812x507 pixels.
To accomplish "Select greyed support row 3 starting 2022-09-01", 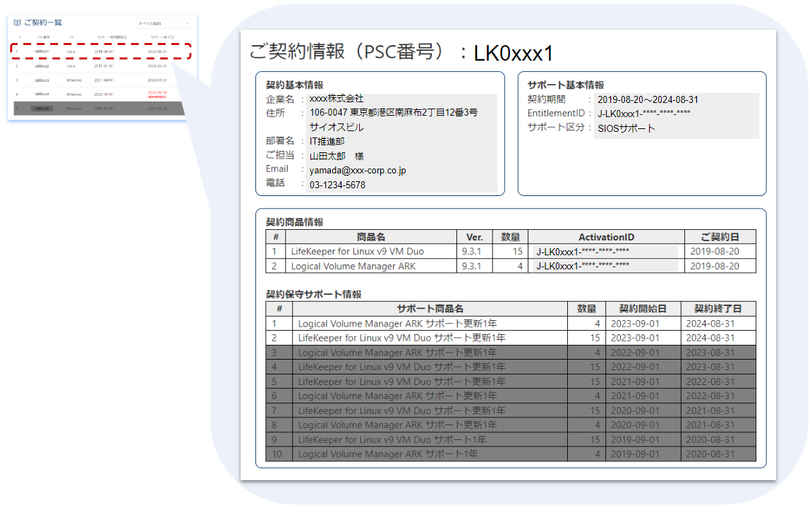I will point(511,352).
